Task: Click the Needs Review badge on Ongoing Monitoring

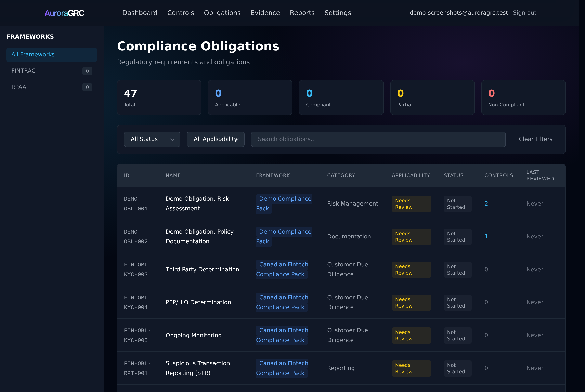Action: pos(411,336)
